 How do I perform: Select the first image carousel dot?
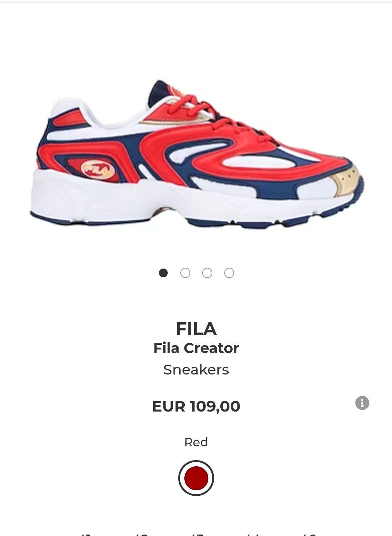point(163,273)
